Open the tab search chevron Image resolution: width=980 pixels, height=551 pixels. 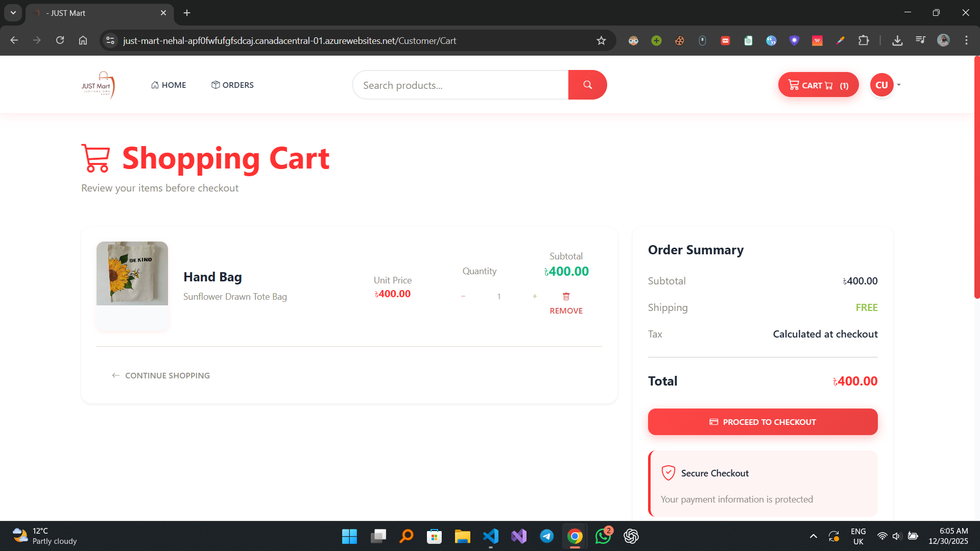[13, 13]
